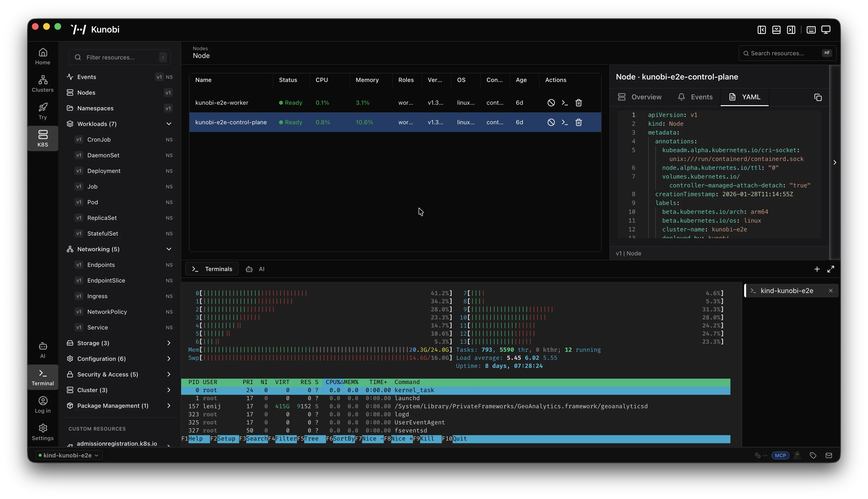
Task: Click the delete icon for kunobi-e2e-worker node
Action: [x=579, y=102]
